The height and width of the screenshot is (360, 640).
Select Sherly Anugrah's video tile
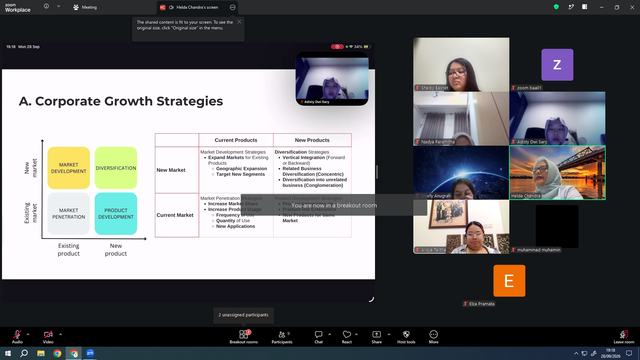pos(461,172)
